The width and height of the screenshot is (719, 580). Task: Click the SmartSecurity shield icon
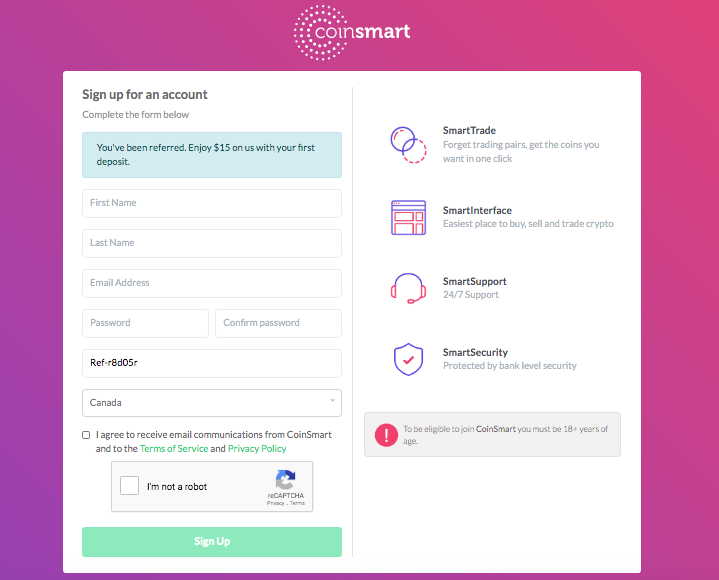[x=408, y=359]
